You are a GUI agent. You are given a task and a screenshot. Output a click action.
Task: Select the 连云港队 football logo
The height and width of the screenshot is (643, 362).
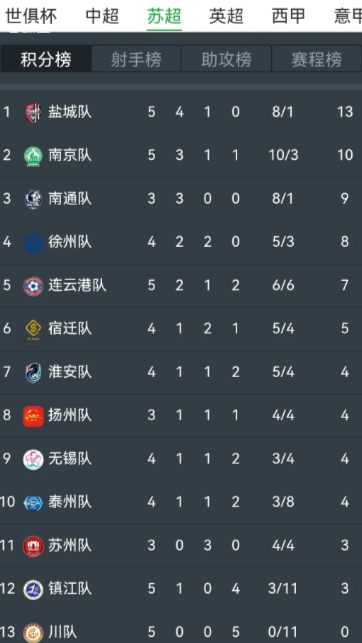pyautogui.click(x=33, y=286)
